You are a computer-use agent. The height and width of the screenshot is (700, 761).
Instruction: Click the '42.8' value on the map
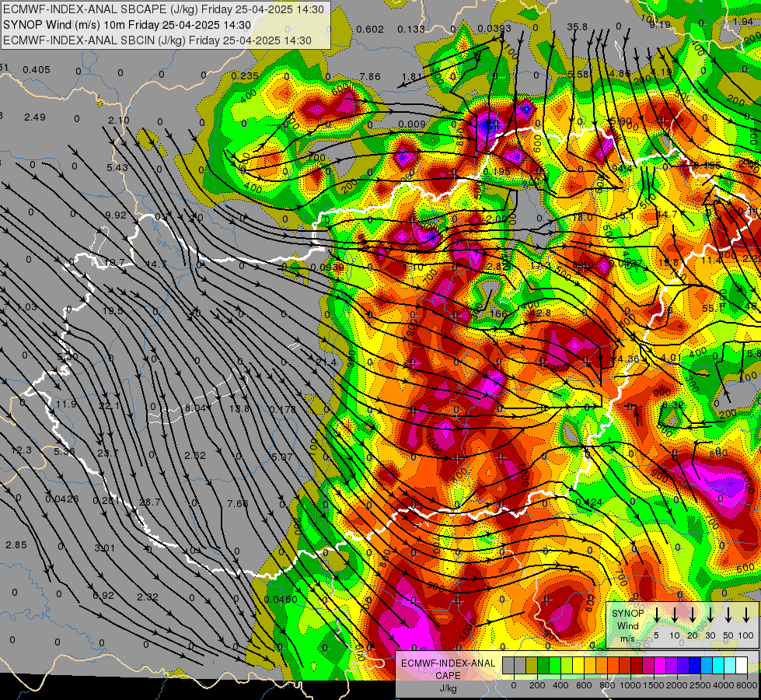(540, 313)
